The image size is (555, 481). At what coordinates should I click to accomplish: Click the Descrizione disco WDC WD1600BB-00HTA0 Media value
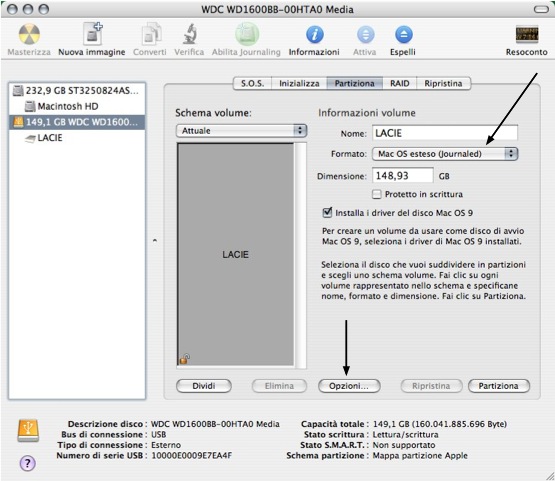[215, 424]
